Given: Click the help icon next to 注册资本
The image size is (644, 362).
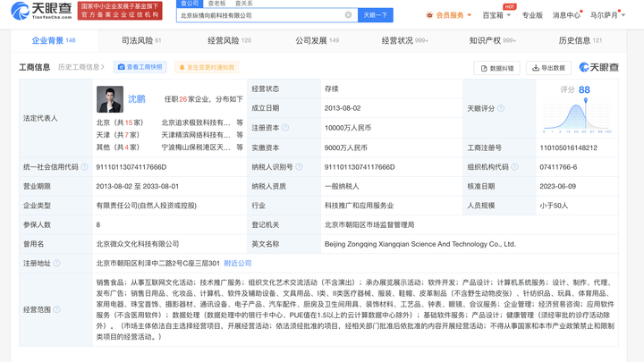Looking at the screenshot, I should pos(285,128).
